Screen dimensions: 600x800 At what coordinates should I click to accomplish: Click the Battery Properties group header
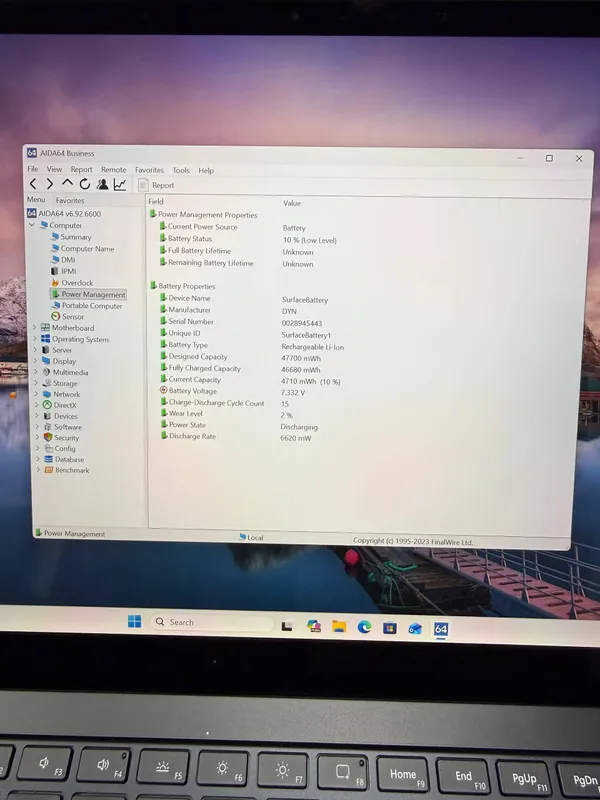tap(183, 286)
